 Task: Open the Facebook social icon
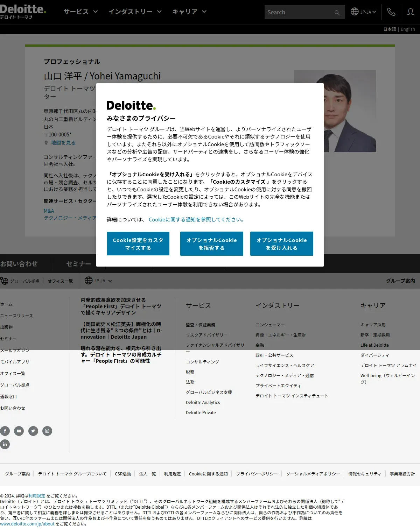(5, 431)
